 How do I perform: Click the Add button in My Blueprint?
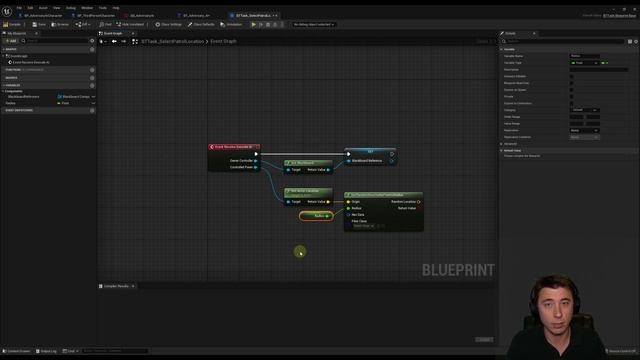tap(11, 41)
